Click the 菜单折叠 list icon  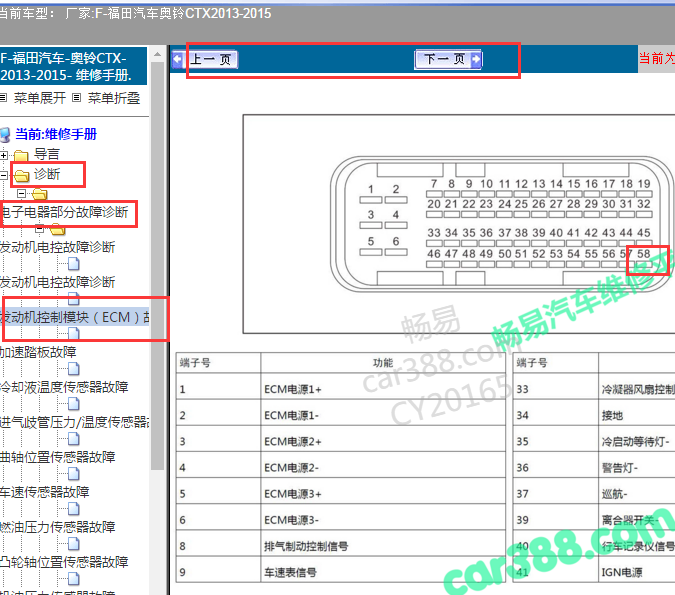[77, 98]
